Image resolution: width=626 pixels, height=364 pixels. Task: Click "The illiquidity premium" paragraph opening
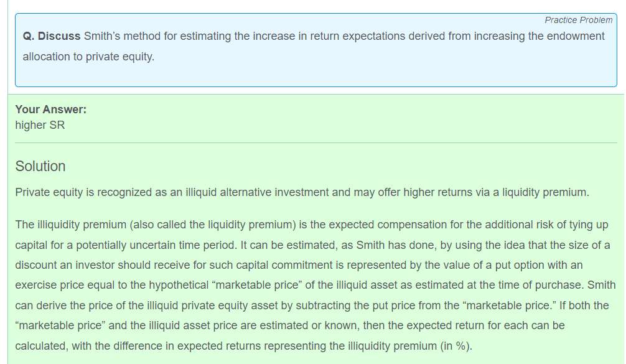point(68,225)
